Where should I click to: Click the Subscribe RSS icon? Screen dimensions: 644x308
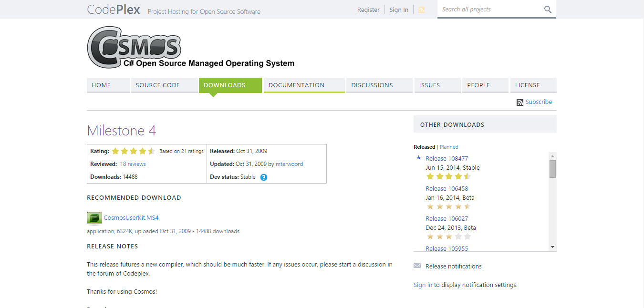(519, 102)
